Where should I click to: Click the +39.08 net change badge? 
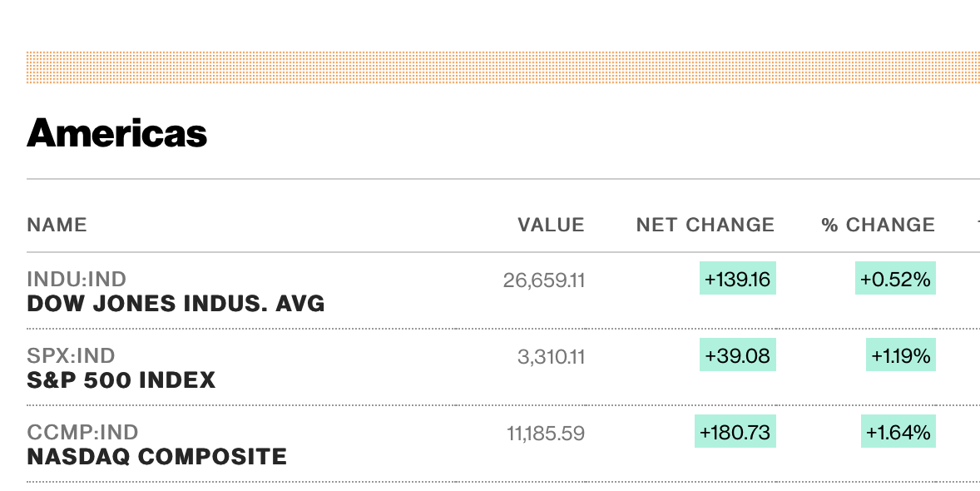click(738, 355)
